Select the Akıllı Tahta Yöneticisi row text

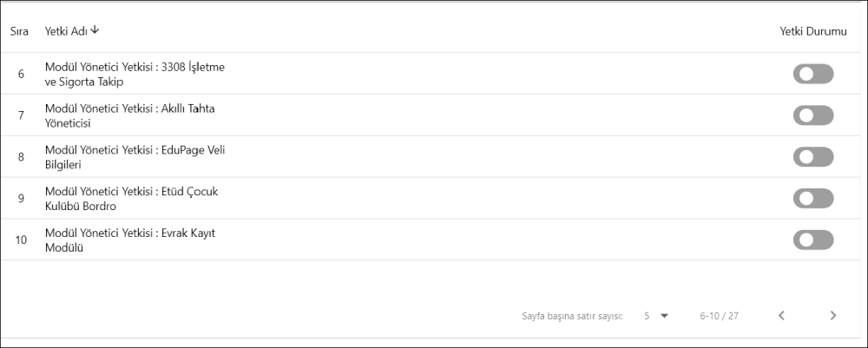(129, 115)
